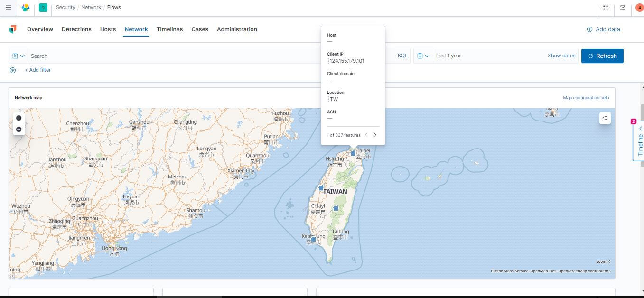Viewport: 644px width, 298px height.
Task: Open the hamburger navigation menu
Action: pos(8,7)
